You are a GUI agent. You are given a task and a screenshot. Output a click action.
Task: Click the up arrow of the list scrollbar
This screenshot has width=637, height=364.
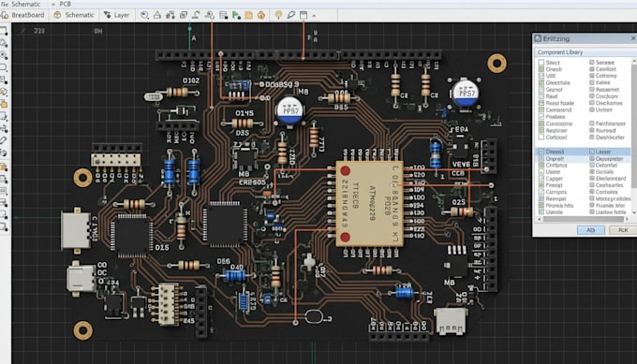(634, 61)
